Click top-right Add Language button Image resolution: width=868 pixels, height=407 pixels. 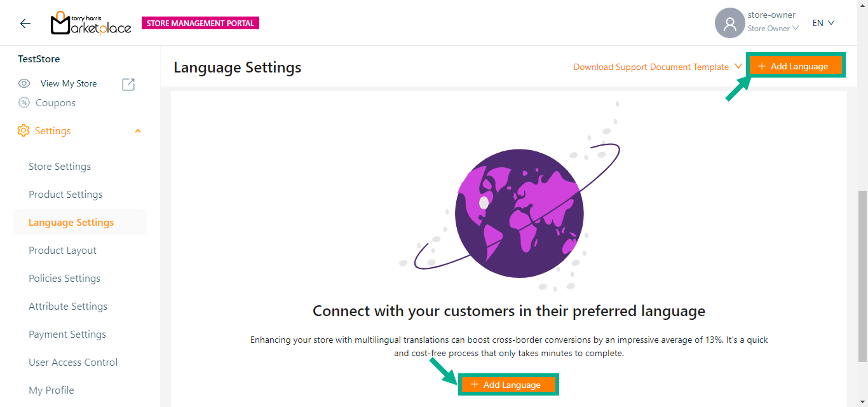point(796,66)
